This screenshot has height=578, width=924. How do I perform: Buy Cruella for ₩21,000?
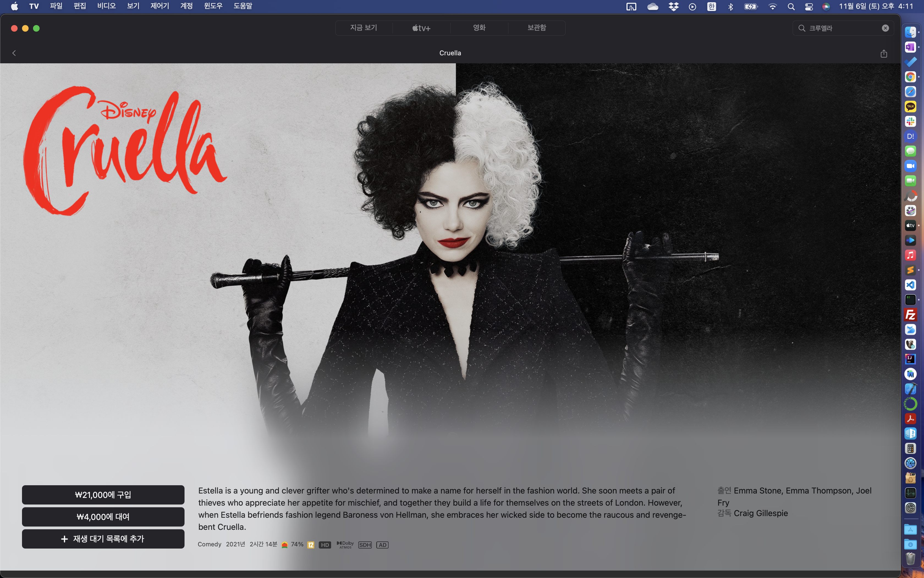pyautogui.click(x=103, y=495)
